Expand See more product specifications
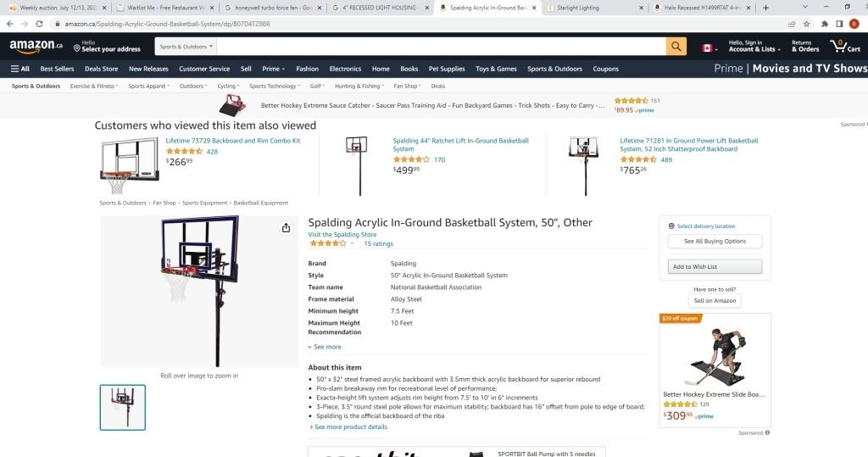The height and width of the screenshot is (457, 868). tap(325, 347)
